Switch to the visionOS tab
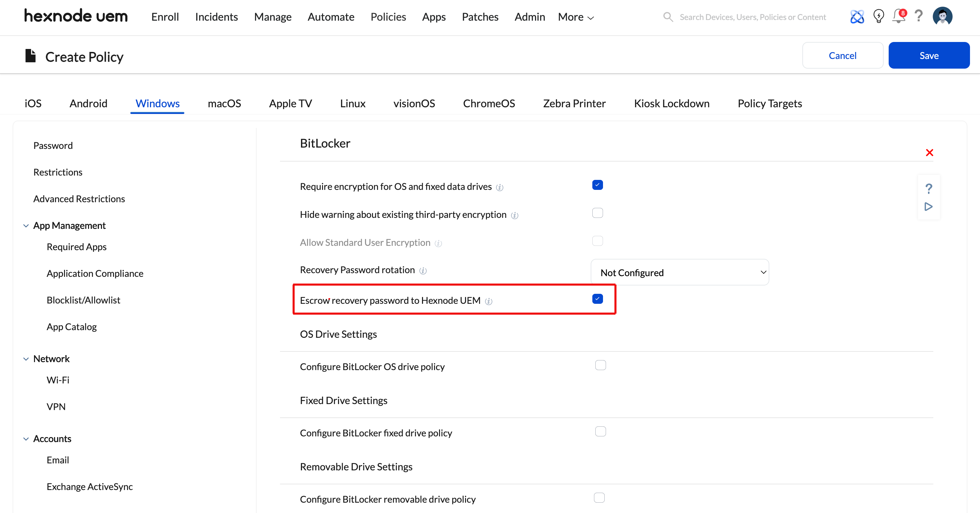 tap(414, 103)
